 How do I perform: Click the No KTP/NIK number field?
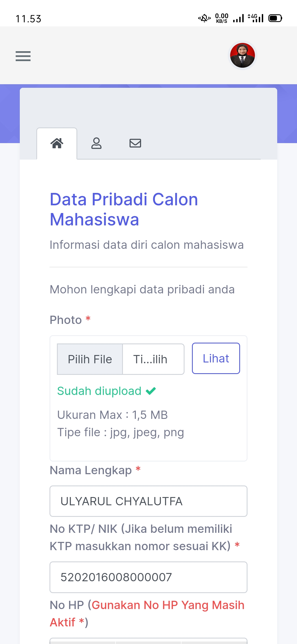[148, 577]
